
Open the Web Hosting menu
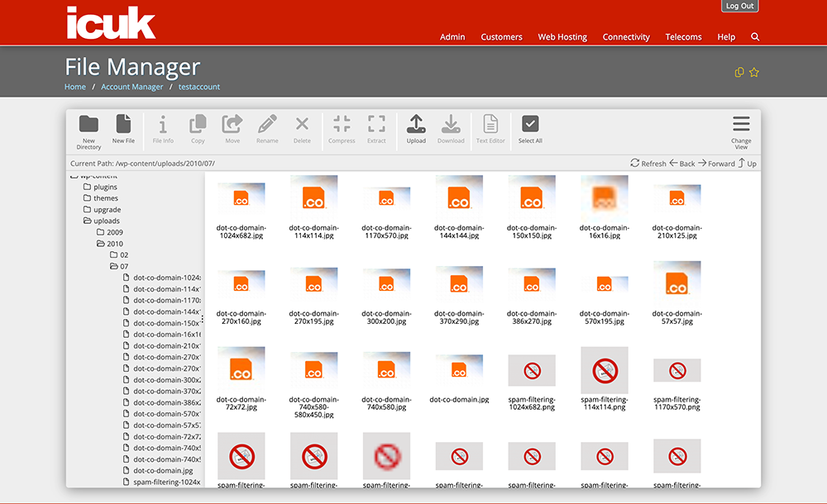pos(562,37)
